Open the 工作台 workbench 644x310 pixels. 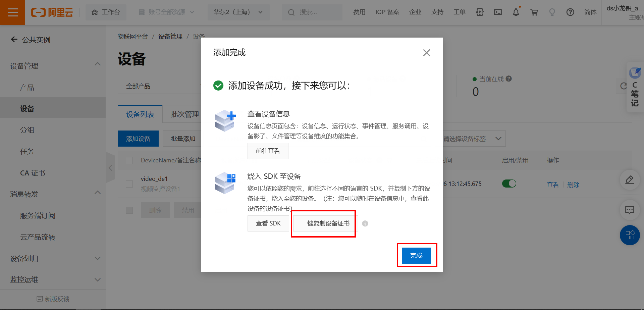pos(106,12)
